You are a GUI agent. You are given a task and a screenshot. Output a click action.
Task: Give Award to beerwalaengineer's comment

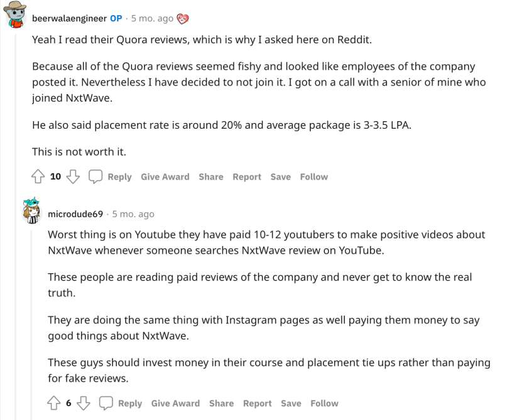click(165, 177)
